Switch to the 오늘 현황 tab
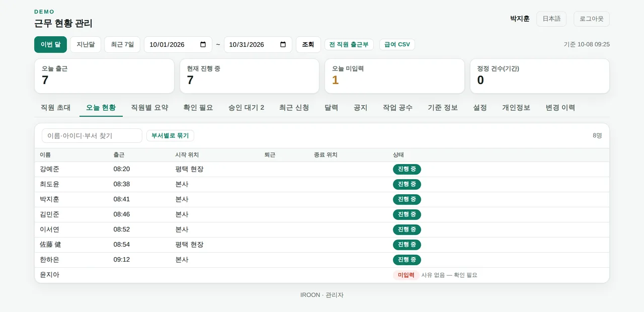This screenshot has width=644, height=312. [101, 107]
